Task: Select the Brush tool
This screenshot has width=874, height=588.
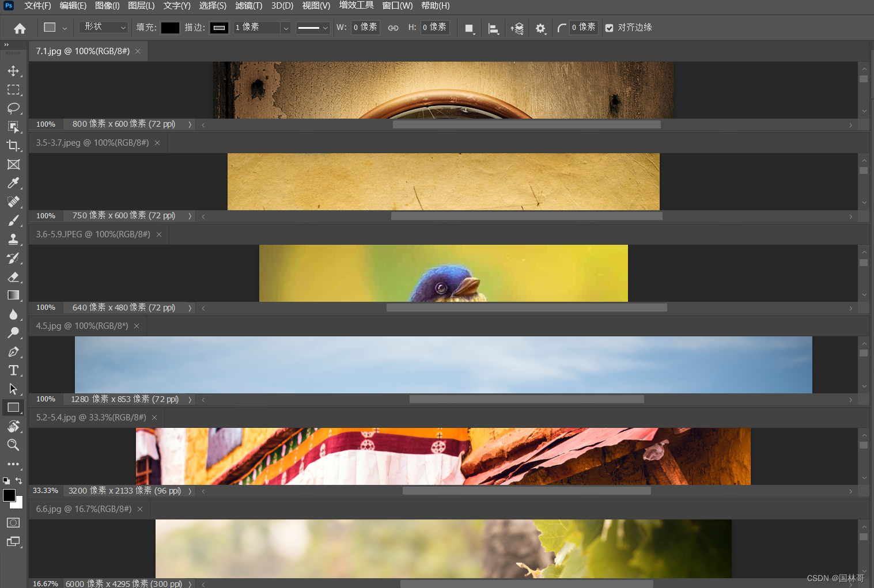Action: (x=13, y=220)
